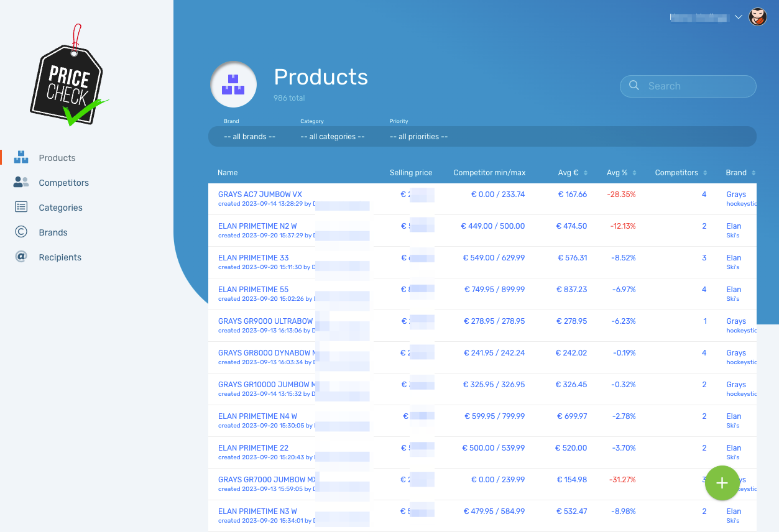The image size is (779, 532).
Task: Click € 278.95 / 278.95 competitor range
Action: point(494,321)
